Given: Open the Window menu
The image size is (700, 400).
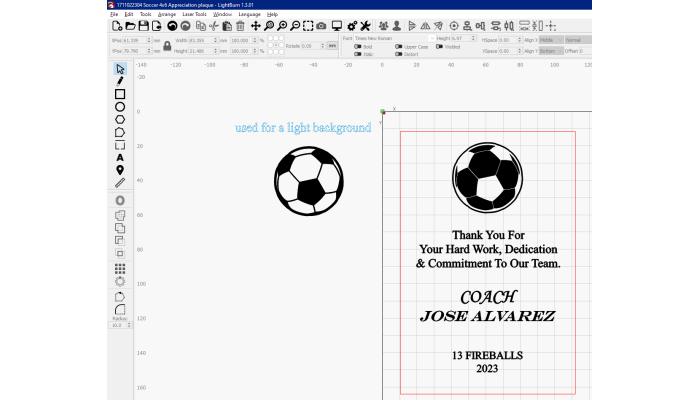Looking at the screenshot, I should point(222,14).
